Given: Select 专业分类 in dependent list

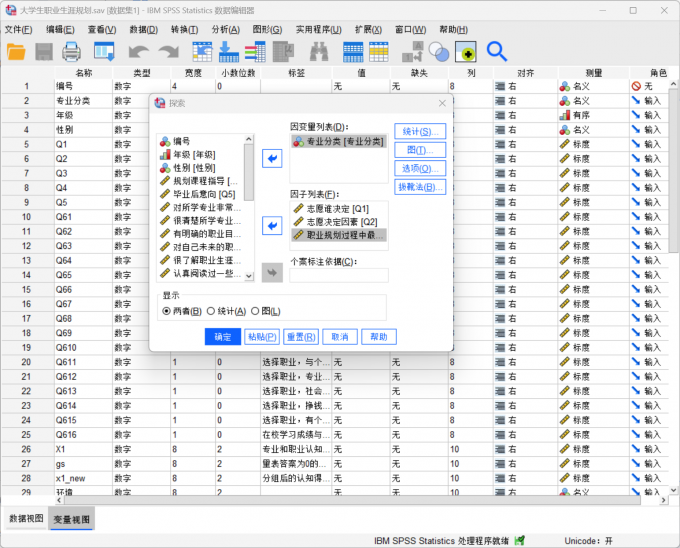Looking at the screenshot, I should coord(338,141).
